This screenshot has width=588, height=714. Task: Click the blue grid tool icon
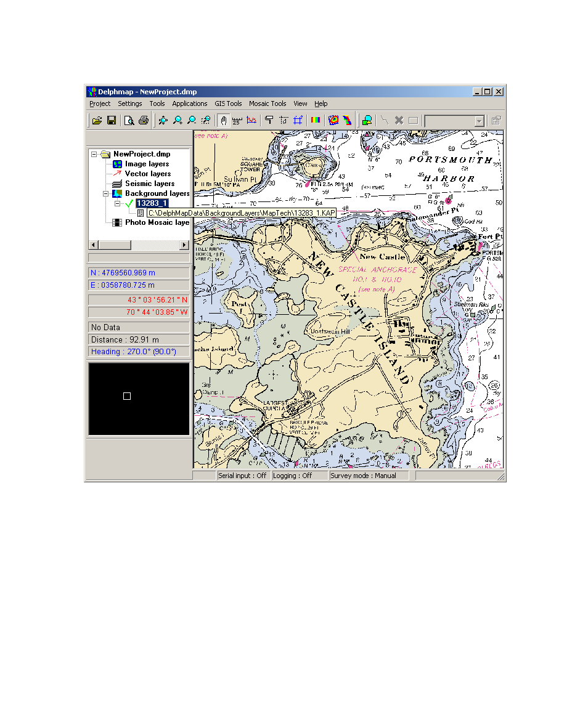point(298,120)
